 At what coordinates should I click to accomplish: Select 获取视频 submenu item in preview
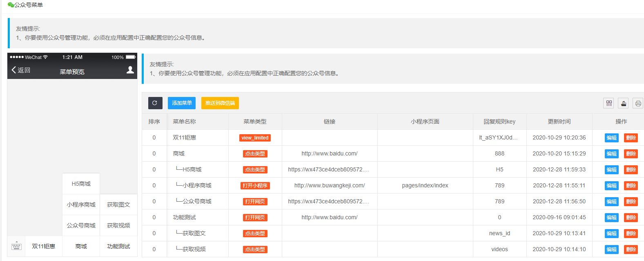118,225
